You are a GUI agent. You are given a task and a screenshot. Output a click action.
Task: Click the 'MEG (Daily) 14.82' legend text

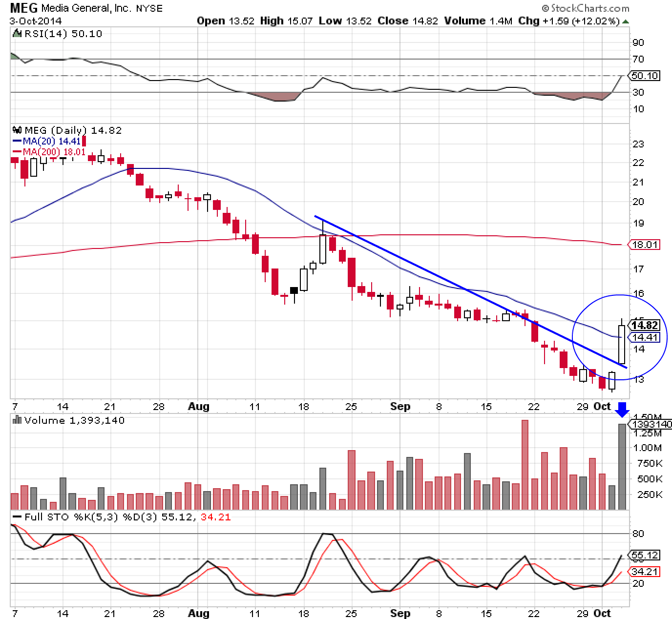[x=73, y=130]
